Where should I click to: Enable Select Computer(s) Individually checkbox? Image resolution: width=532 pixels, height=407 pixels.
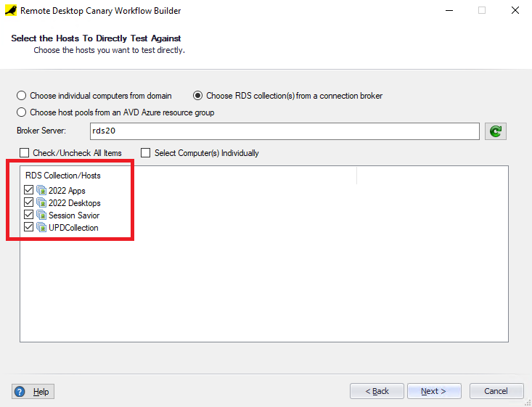click(146, 153)
